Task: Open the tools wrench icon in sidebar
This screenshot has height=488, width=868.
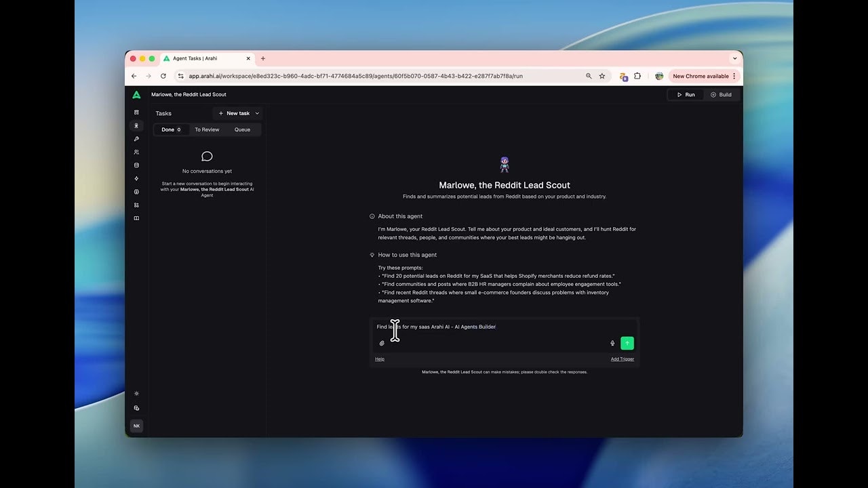Action: tap(136, 139)
